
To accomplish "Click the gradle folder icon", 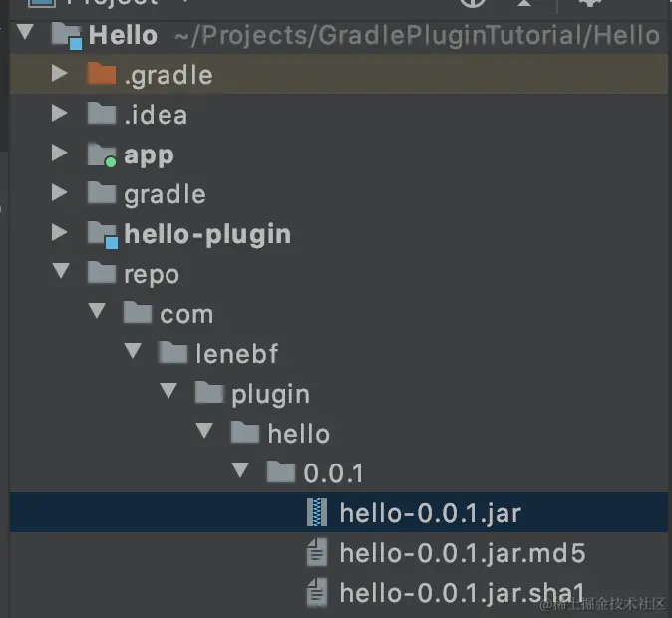I will click(102, 192).
